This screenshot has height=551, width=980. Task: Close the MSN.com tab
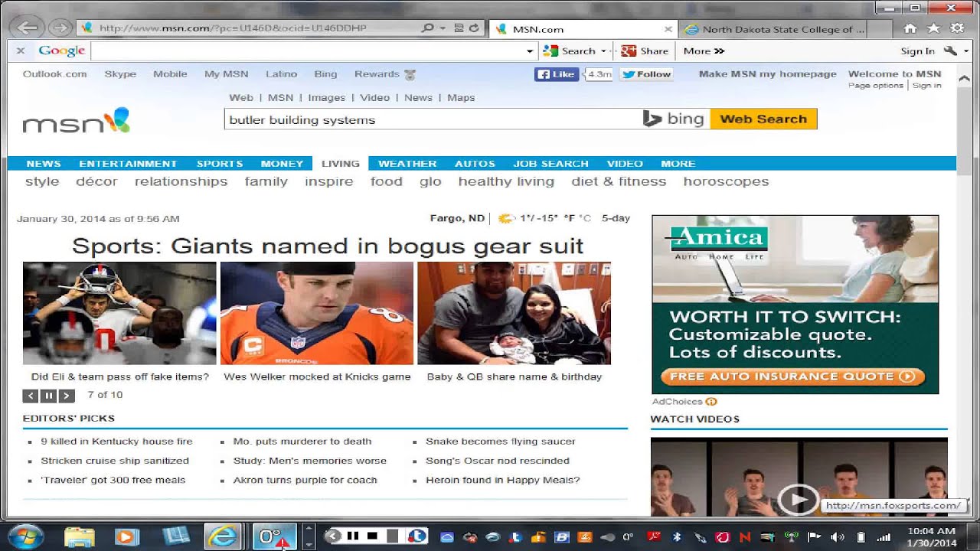tap(668, 29)
